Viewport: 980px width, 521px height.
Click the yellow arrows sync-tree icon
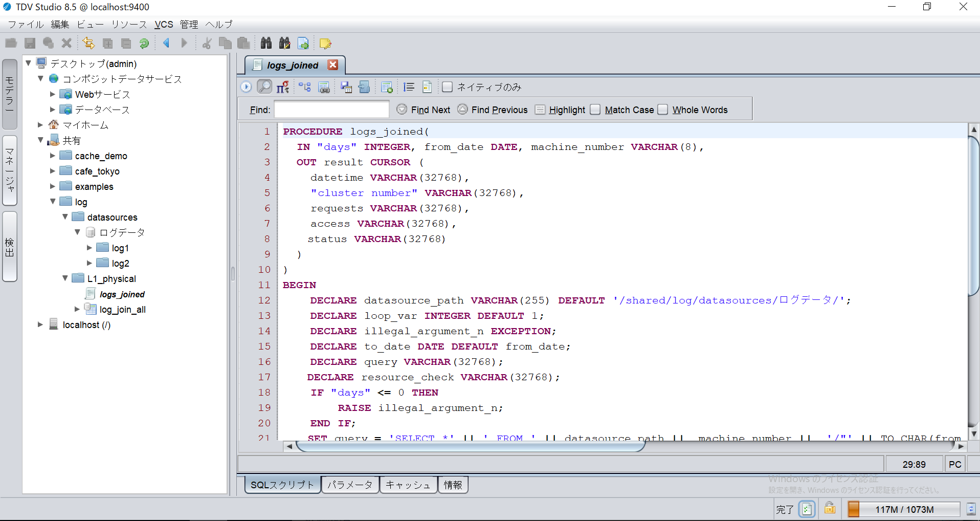[88, 44]
